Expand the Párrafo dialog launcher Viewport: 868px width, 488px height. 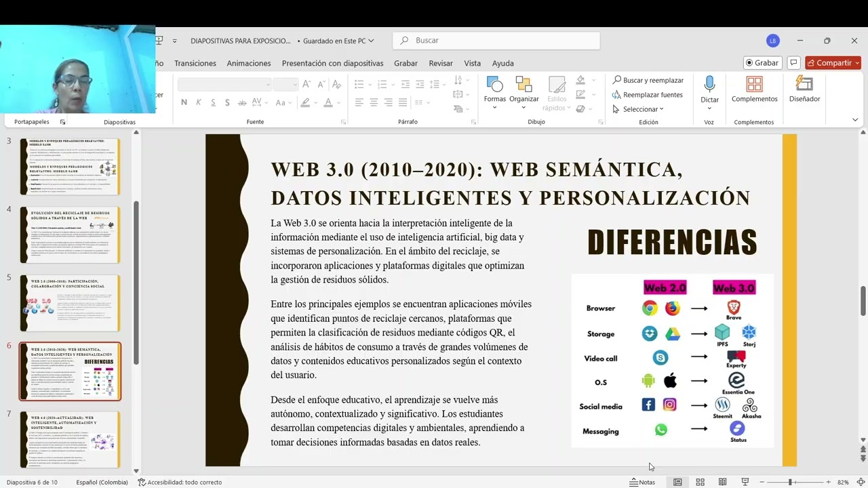(x=473, y=122)
